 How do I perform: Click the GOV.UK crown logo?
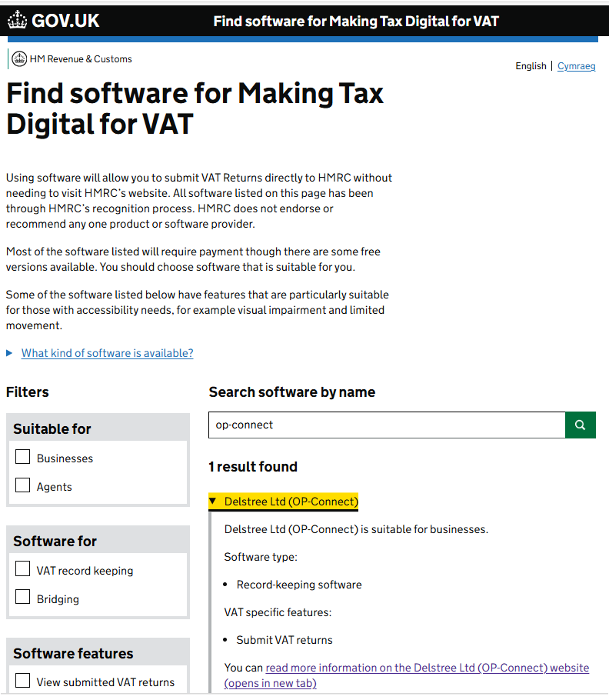click(18, 21)
